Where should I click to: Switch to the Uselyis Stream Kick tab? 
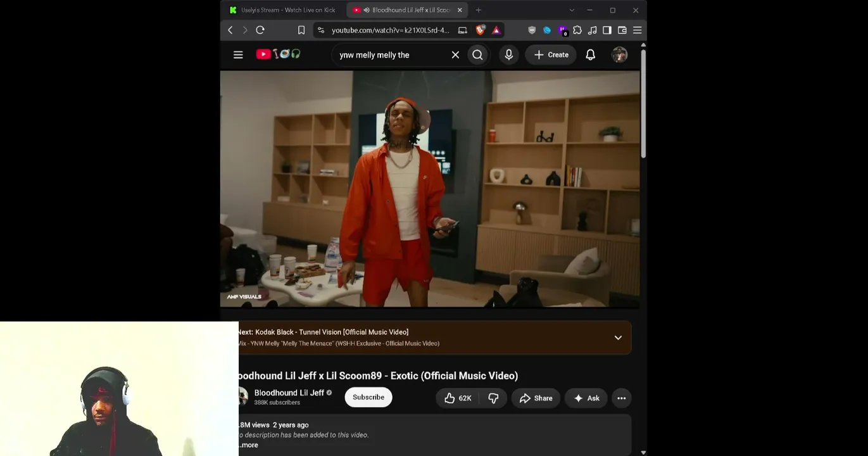(282, 10)
